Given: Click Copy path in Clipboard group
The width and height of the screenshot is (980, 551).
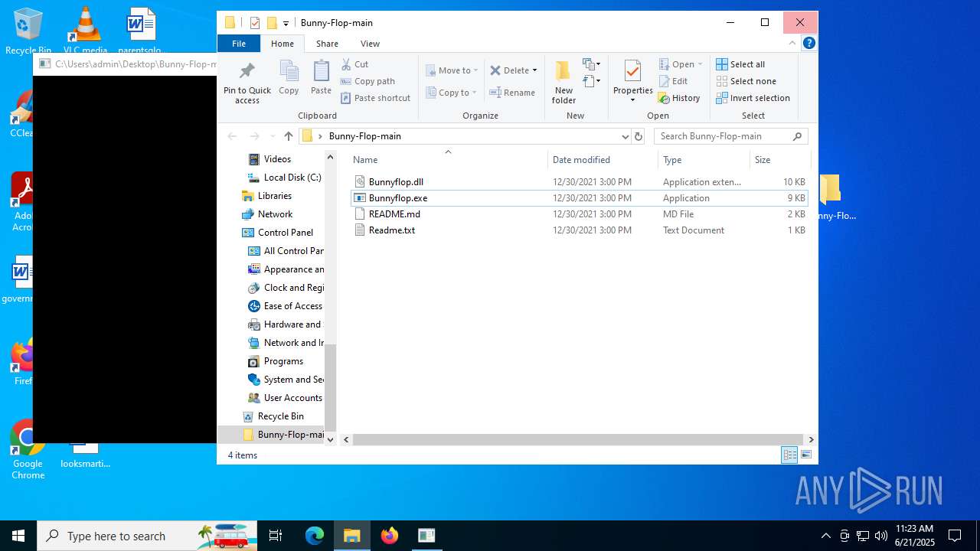Looking at the screenshot, I should [367, 81].
